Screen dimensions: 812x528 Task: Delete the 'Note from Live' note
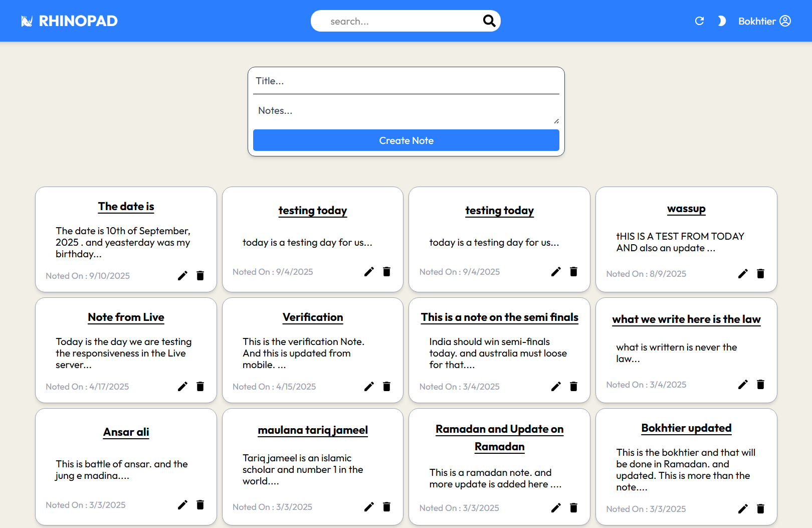[x=200, y=386]
